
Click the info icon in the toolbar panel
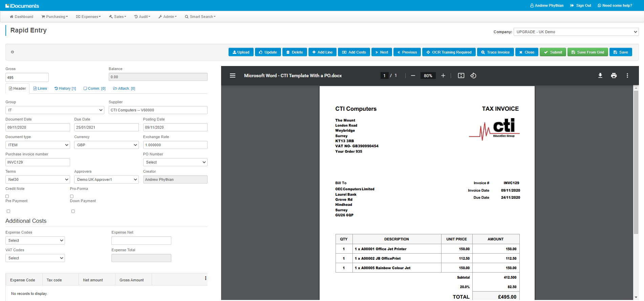pos(13,52)
